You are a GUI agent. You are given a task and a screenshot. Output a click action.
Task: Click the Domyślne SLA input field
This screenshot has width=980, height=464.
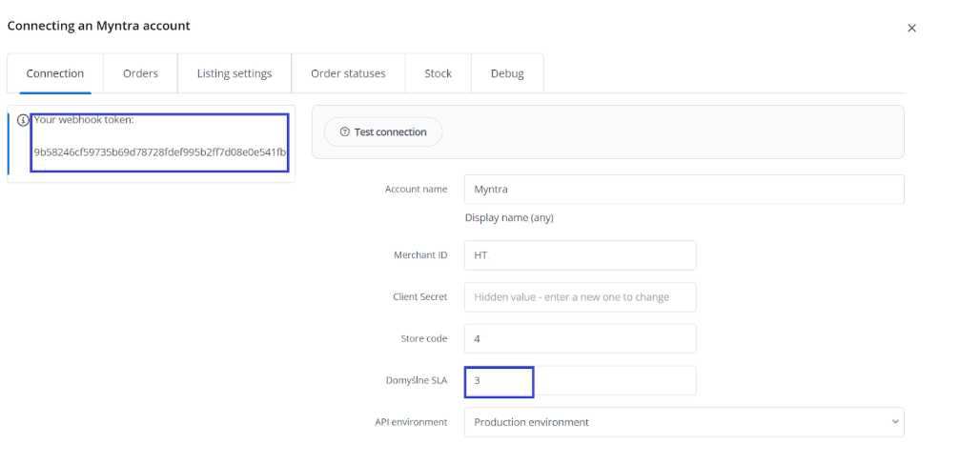coord(580,380)
